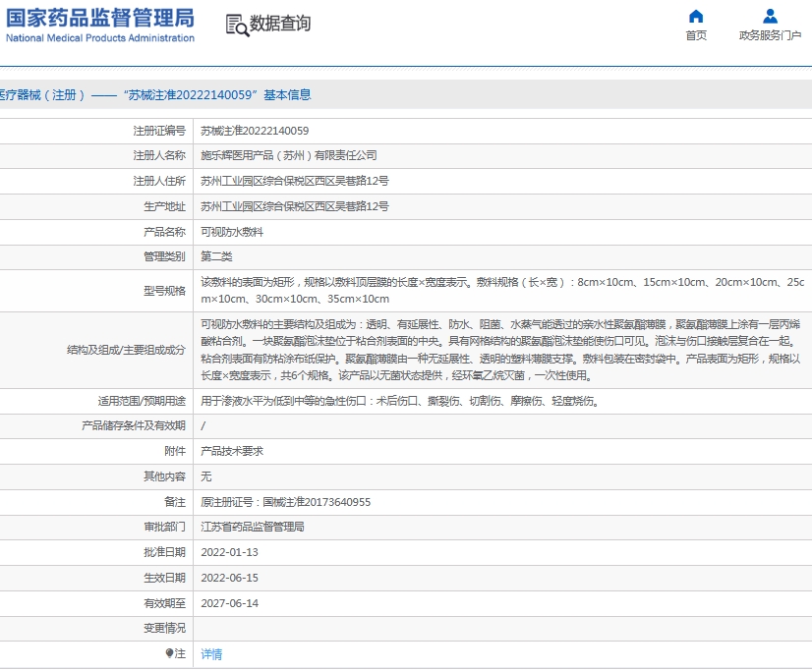Viewport: 812px width, 671px height.
Task: Click attachment value 产品技术要求
Action: click(x=232, y=451)
